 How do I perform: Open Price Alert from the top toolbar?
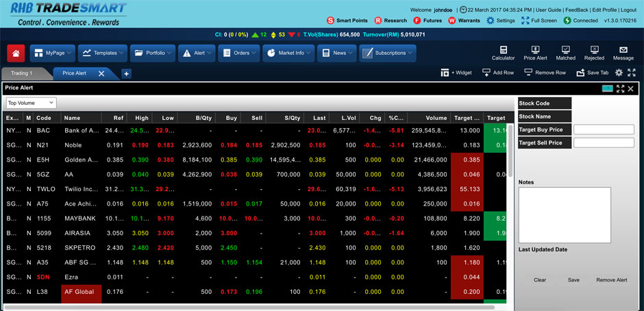pyautogui.click(x=535, y=53)
